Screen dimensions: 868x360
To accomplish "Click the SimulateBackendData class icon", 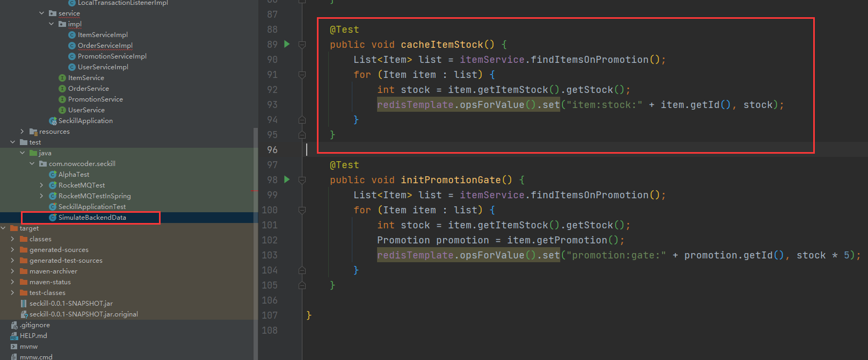I will 53,218.
